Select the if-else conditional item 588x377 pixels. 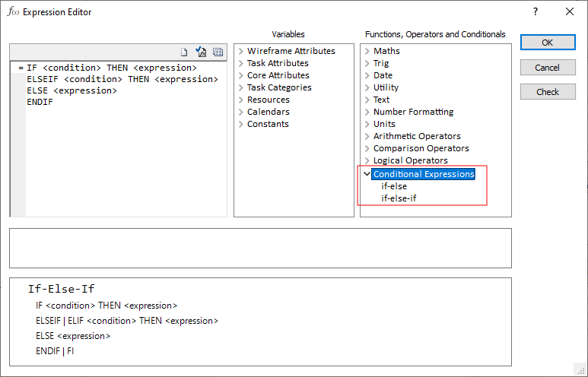[x=394, y=186]
